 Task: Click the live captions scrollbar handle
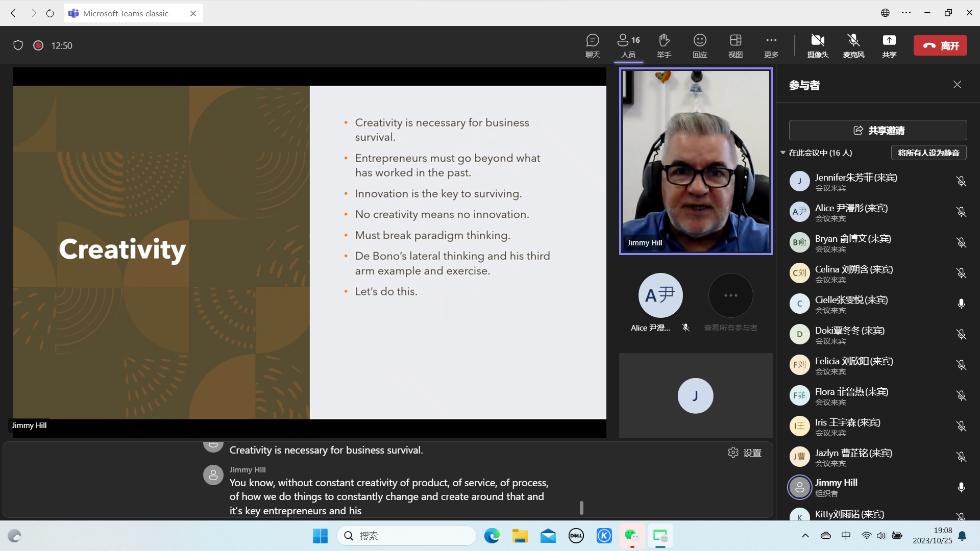581,507
